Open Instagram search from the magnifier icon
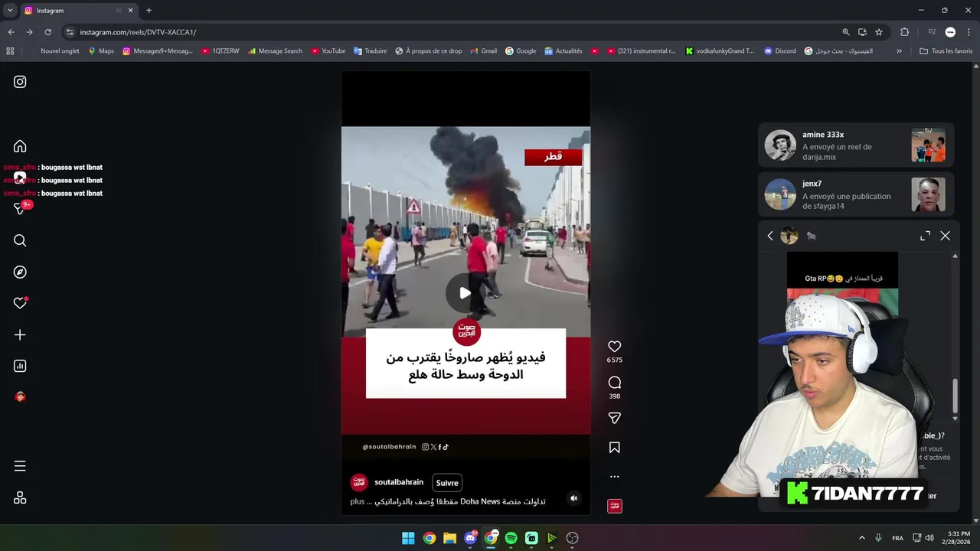 coord(20,240)
